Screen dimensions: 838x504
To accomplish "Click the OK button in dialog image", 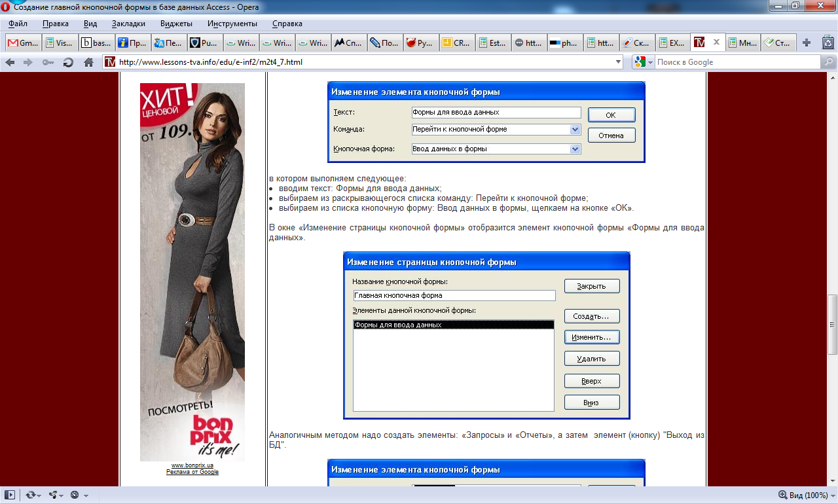I will (x=611, y=115).
